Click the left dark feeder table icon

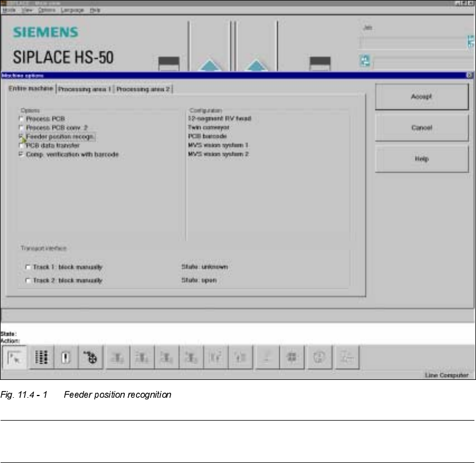[169, 64]
